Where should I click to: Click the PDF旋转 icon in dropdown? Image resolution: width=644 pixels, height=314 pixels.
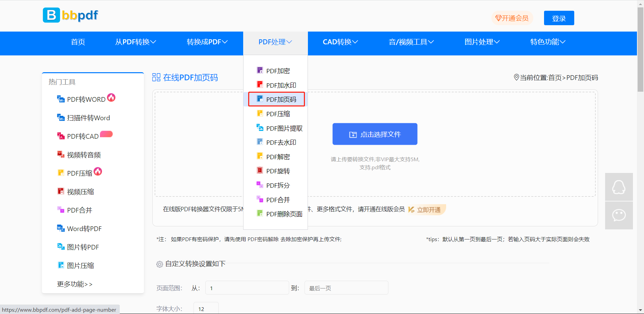(x=260, y=171)
